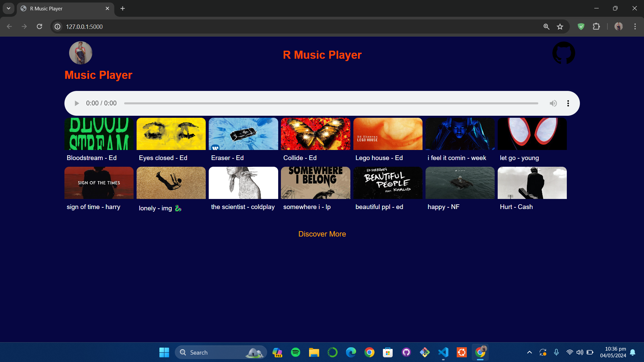Select Beautiful People cover

[x=388, y=183]
